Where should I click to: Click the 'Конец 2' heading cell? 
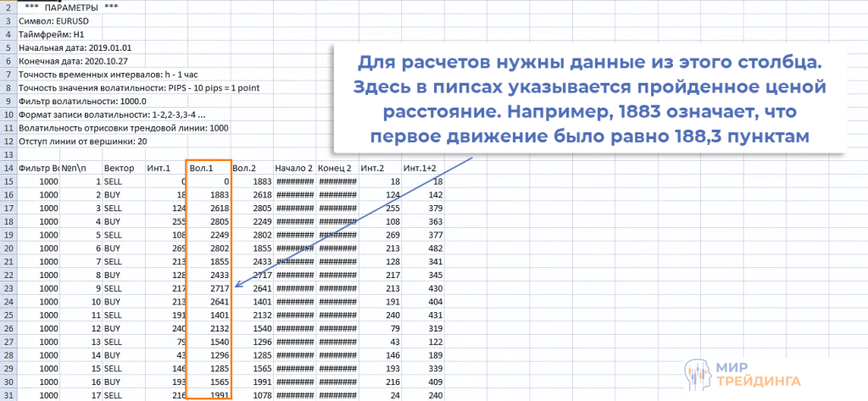click(336, 168)
